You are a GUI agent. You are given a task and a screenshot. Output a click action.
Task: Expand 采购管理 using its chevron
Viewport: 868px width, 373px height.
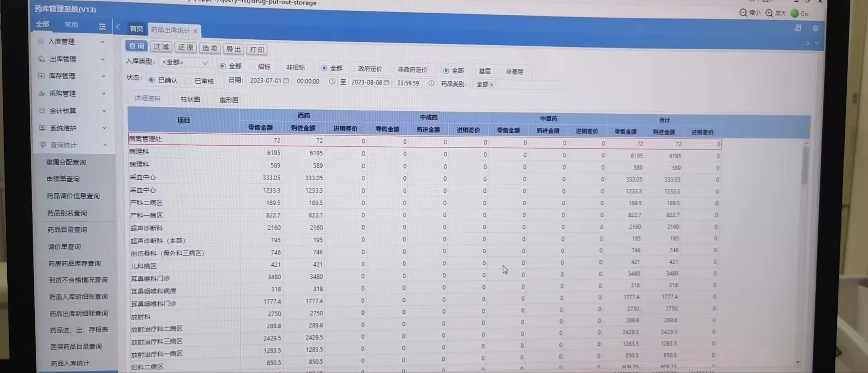pyautogui.click(x=104, y=94)
